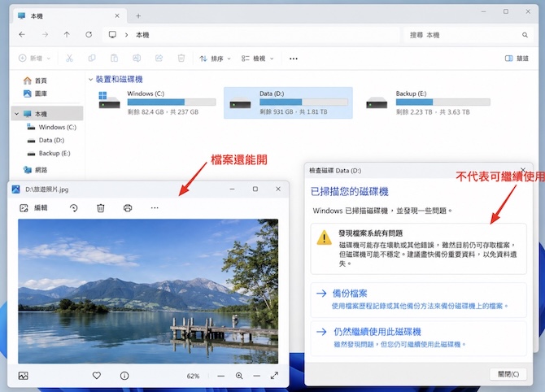Image resolution: width=545 pixels, height=392 pixels.
Task: Choose continue using this disk anyway
Action: pyautogui.click(x=418, y=338)
